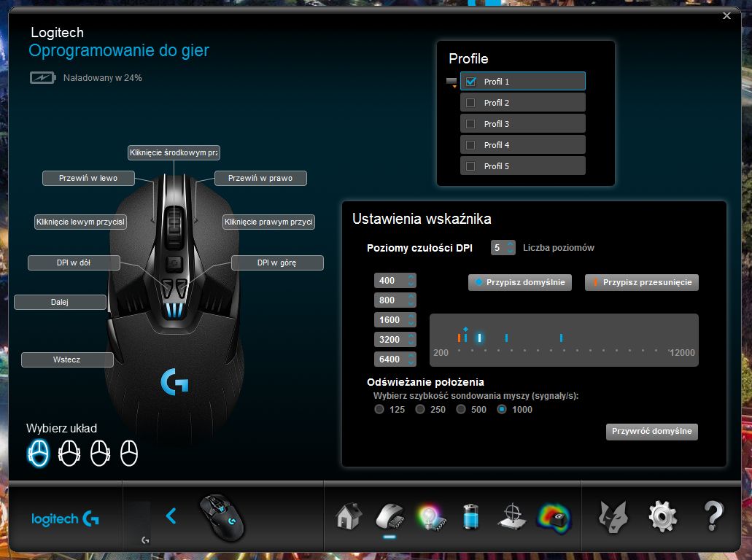Enable Profil 5 checkbox
The width and height of the screenshot is (752, 560).
(x=471, y=166)
